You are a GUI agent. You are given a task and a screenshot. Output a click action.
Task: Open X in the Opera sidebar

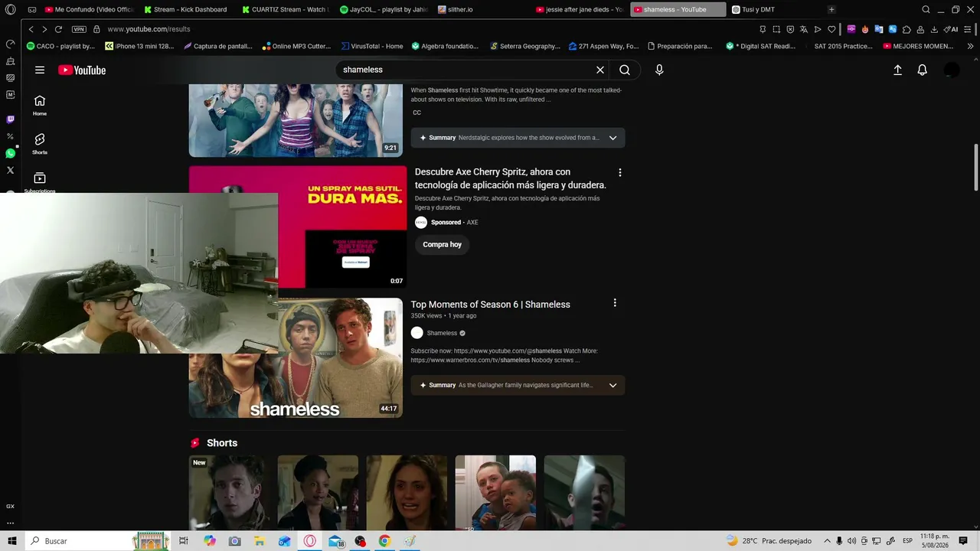coord(10,171)
